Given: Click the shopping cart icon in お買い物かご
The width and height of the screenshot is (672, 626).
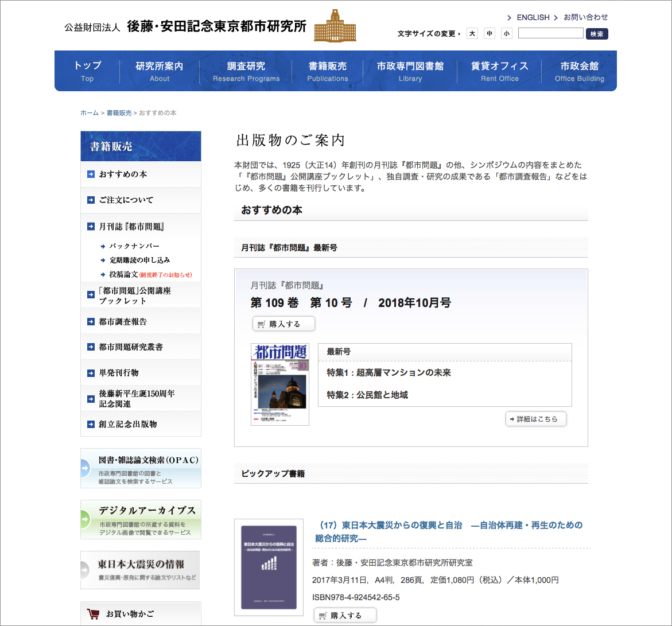Looking at the screenshot, I should tap(93, 614).
